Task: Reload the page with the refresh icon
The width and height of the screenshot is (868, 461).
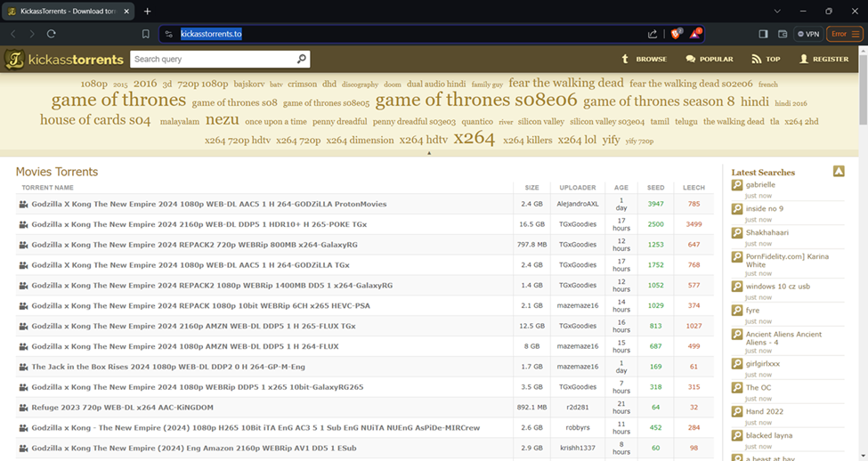Action: point(52,34)
